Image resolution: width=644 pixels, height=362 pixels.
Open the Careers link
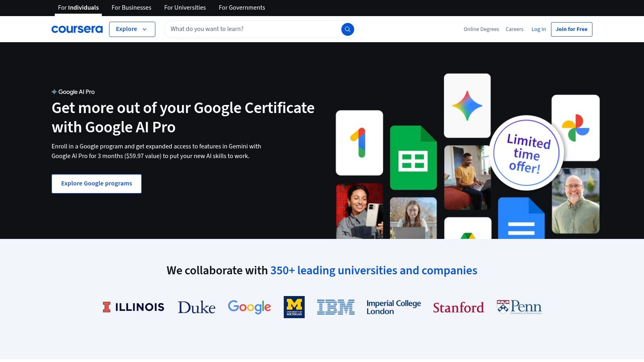(514, 29)
